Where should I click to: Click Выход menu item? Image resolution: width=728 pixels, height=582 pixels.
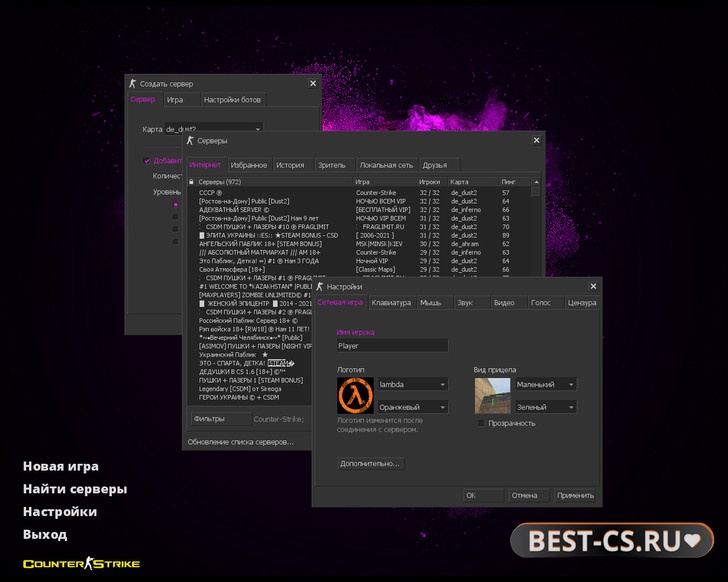(45, 534)
